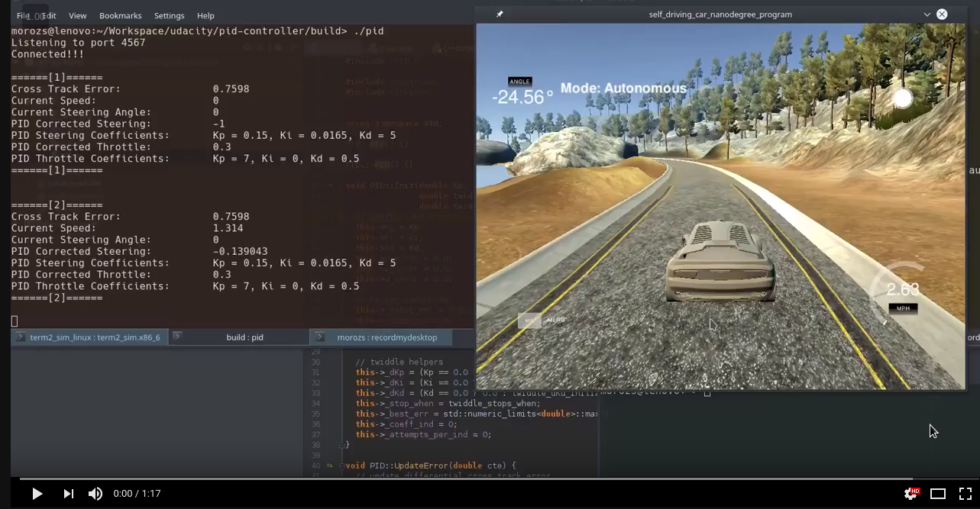Screen dimensions: 980x509
Task: Click the first ======[1]====== header line
Action: point(57,78)
